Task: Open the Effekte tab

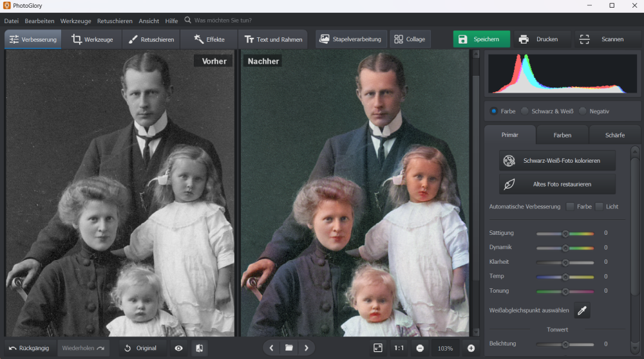Action: [x=209, y=39]
